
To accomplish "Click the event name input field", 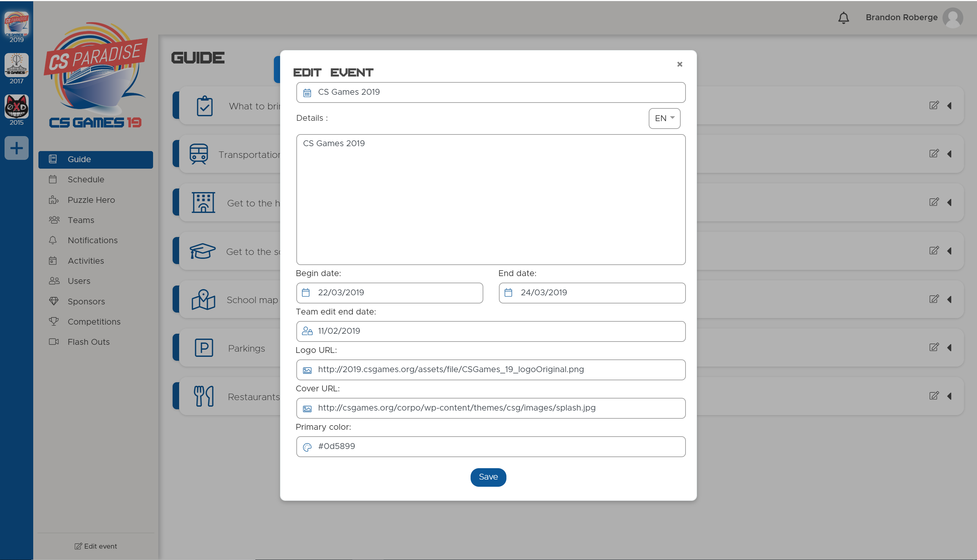I will pos(491,92).
